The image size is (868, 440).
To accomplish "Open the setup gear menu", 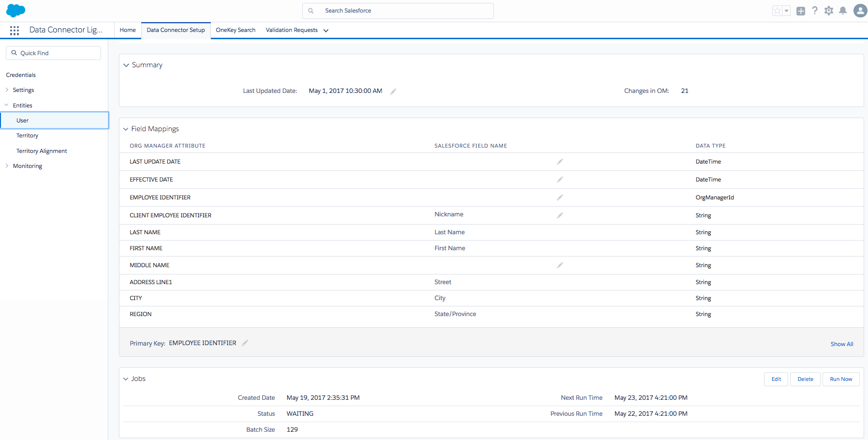I will (829, 11).
